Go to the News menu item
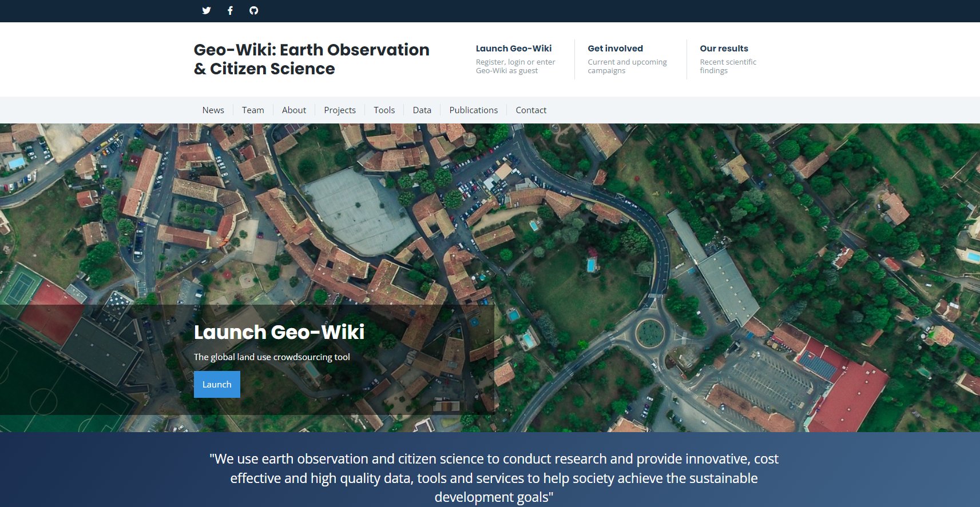 tap(213, 110)
